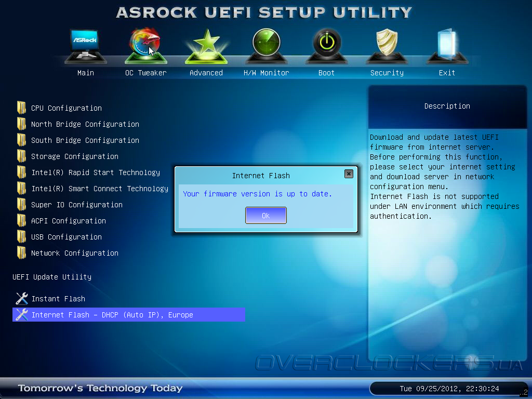Screen dimensions: 532x399
Task: Open North Bridge Configuration submenu
Action: tap(85, 124)
